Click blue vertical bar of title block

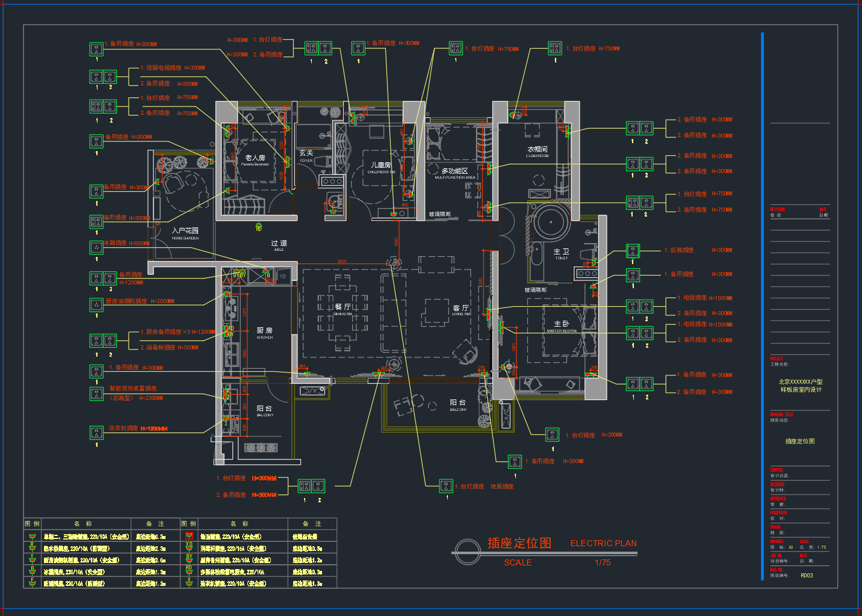pos(762,306)
